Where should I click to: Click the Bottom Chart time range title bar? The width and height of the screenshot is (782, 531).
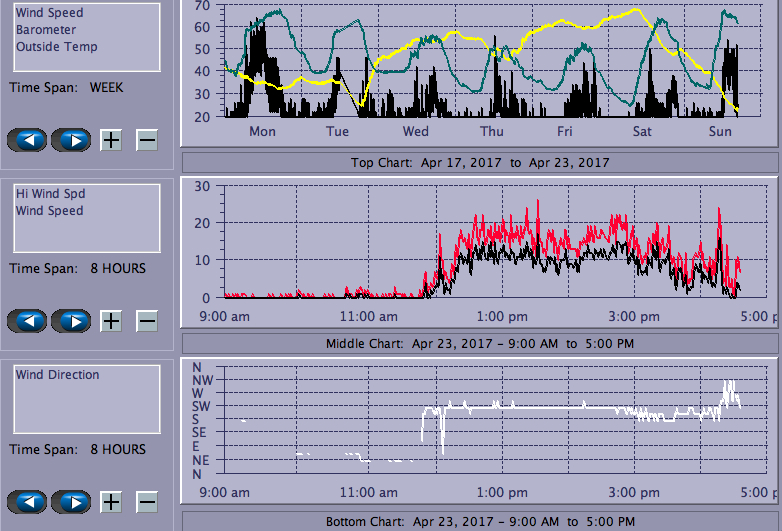coord(480,521)
